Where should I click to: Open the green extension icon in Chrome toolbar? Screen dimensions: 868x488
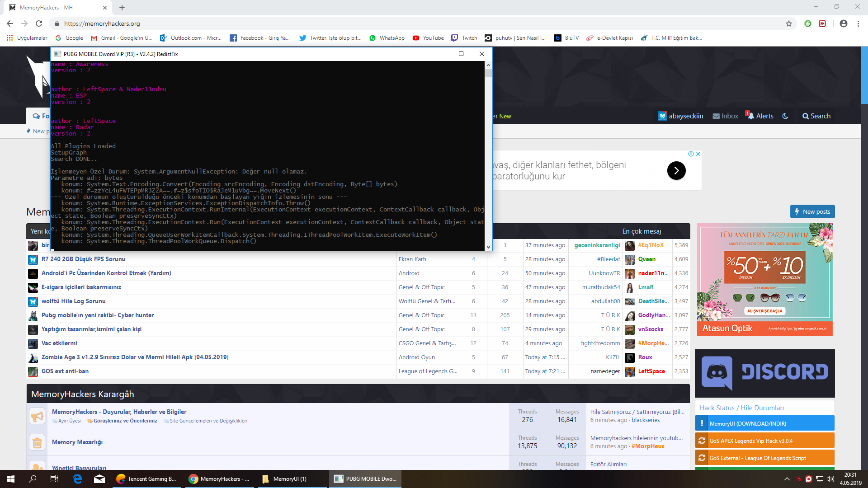tap(808, 23)
